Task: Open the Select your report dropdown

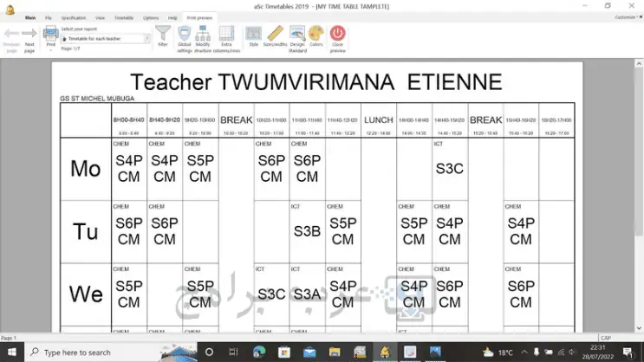Action: point(106,39)
